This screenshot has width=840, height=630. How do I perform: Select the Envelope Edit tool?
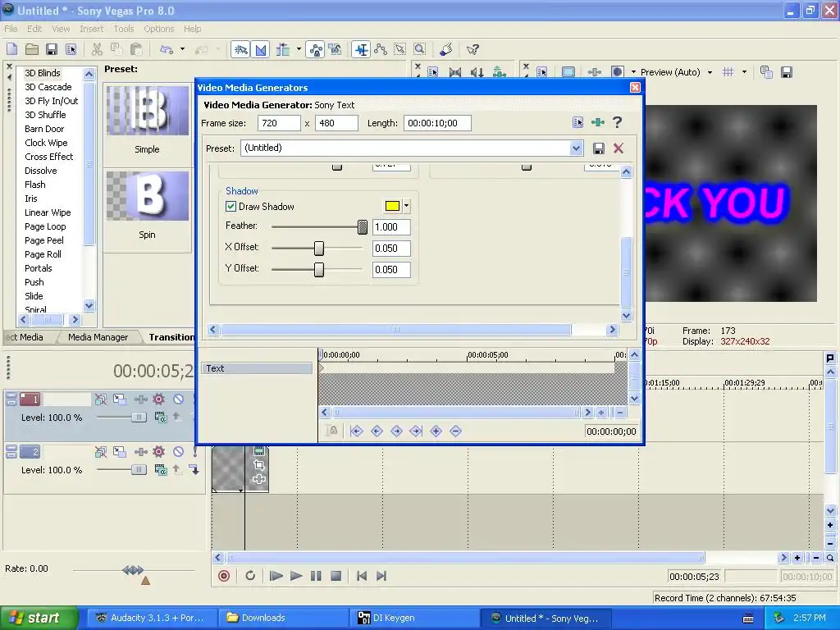381,50
